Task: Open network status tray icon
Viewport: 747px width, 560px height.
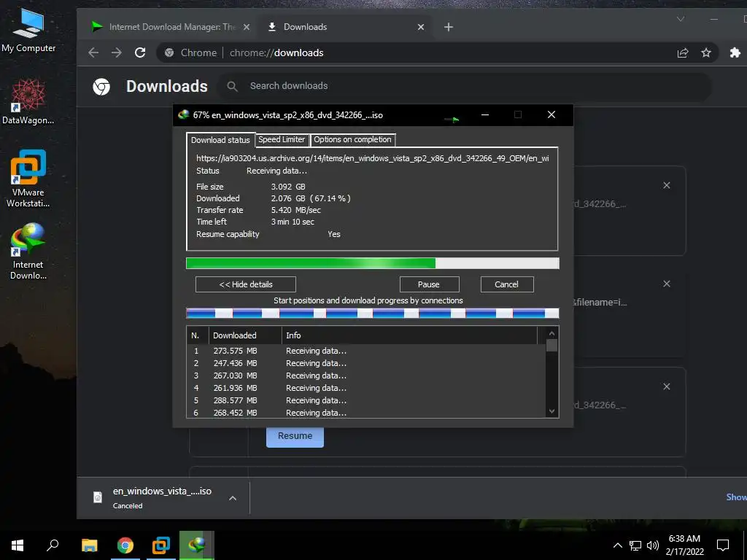Action: (635, 545)
